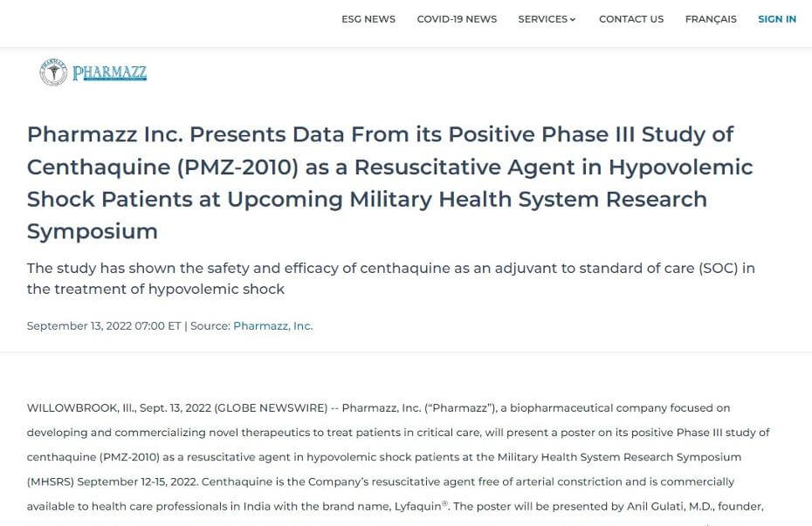Click PMZ-2010 in the headline
The width and height of the screenshot is (812, 526).
237,167
